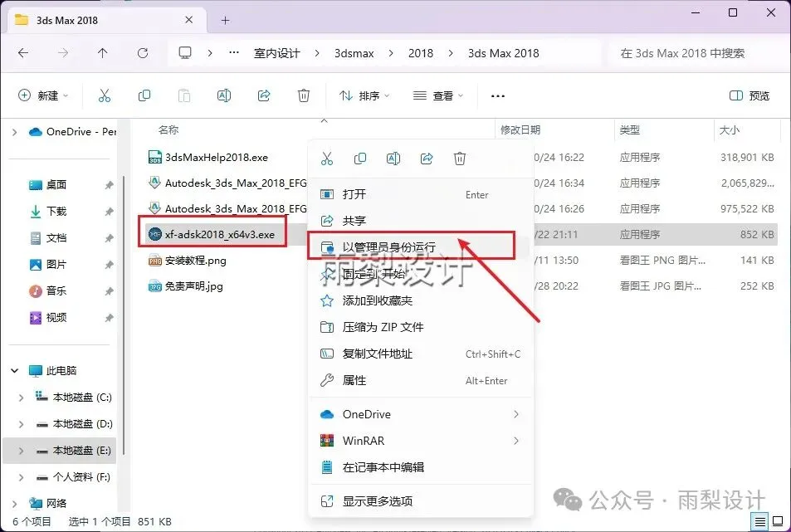Select the xf-adsk2018_x64v3.exe file

pyautogui.click(x=212, y=235)
